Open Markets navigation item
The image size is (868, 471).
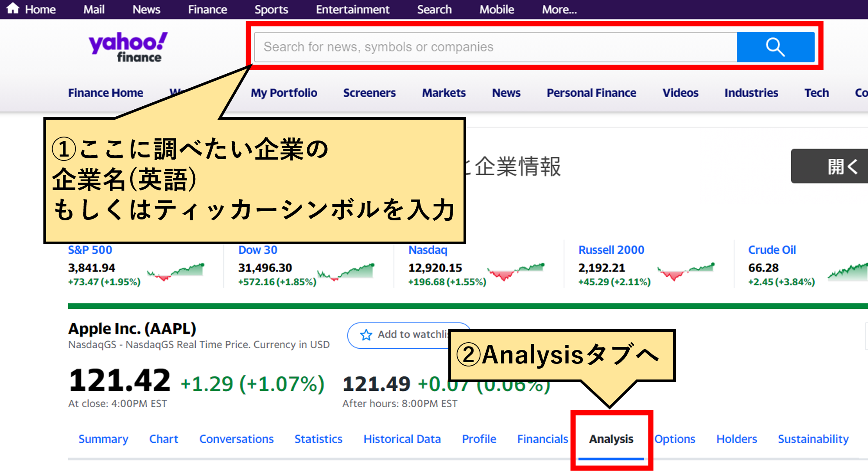pyautogui.click(x=444, y=93)
